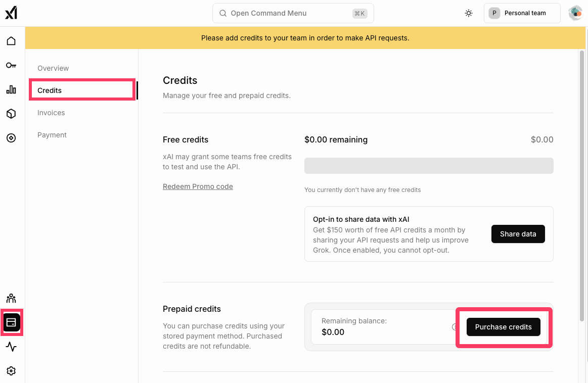Open Settings gear icon
Screen dimensions: 588x383
point(11,371)
